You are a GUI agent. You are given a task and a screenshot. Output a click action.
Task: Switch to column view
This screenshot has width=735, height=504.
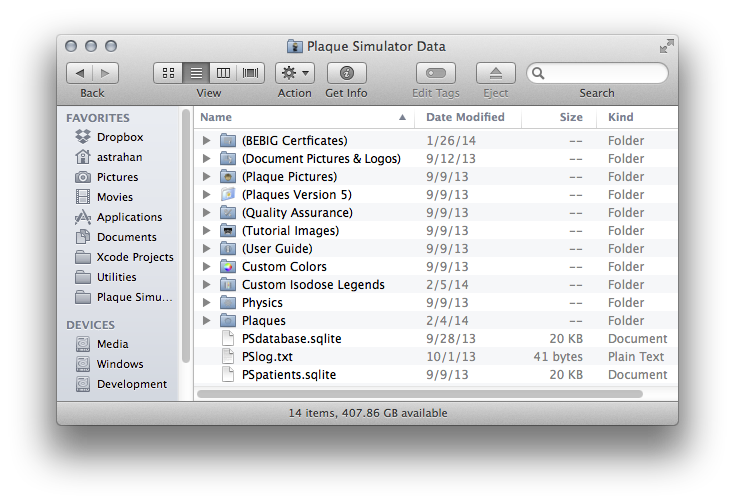(x=223, y=73)
